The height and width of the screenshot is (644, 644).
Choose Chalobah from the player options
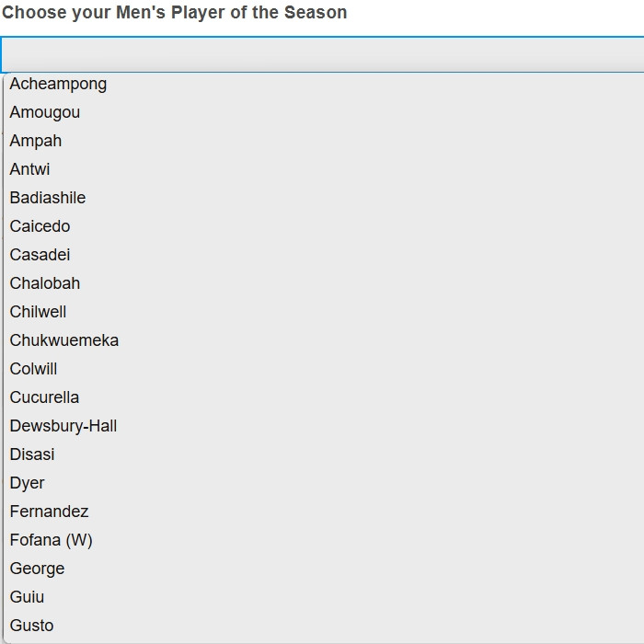click(324, 283)
